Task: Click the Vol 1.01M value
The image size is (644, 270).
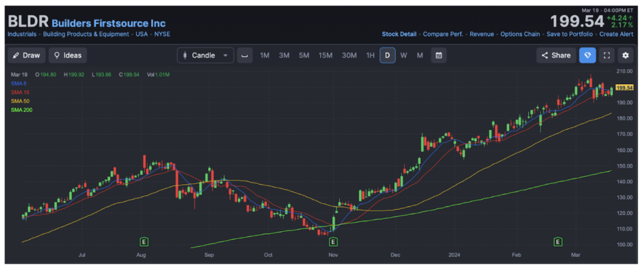Action: tap(158, 74)
